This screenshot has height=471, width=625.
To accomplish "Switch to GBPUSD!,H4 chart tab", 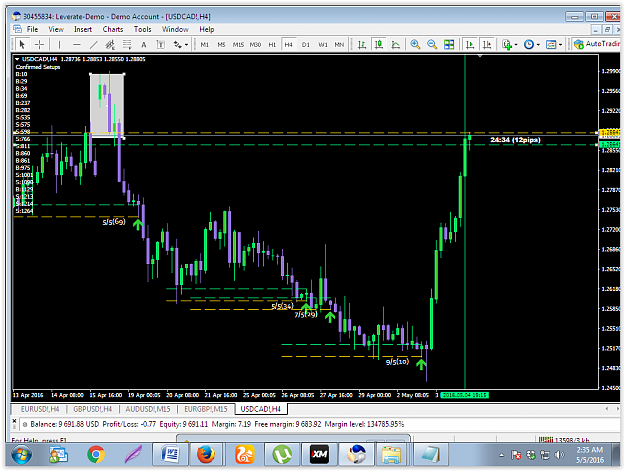I will [92, 409].
